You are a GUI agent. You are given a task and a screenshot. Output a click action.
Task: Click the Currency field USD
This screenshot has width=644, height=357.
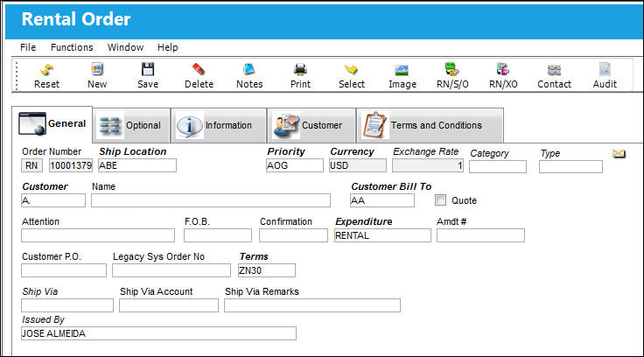(358, 165)
